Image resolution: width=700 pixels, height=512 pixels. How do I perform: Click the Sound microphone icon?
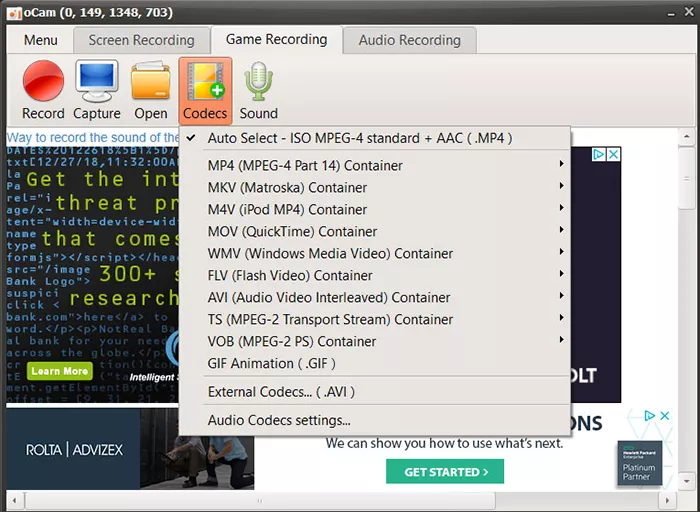(258, 81)
